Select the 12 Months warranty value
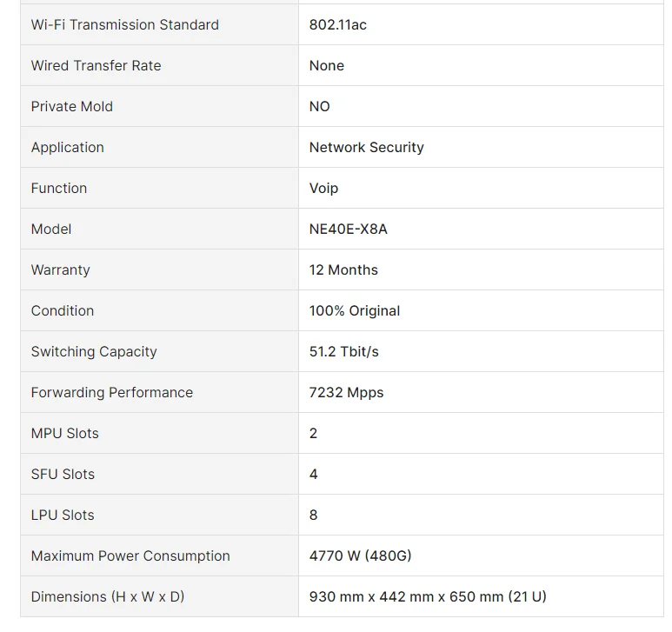 343,270
